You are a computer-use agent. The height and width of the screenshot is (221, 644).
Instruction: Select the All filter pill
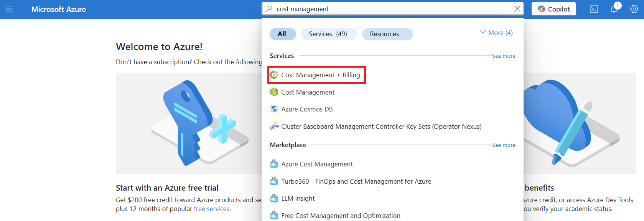pyautogui.click(x=282, y=34)
